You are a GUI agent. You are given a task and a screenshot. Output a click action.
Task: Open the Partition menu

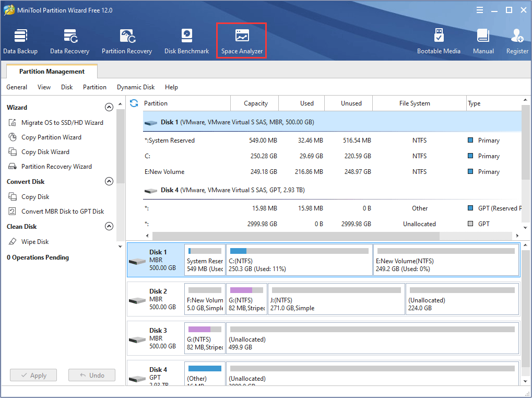[x=94, y=87]
